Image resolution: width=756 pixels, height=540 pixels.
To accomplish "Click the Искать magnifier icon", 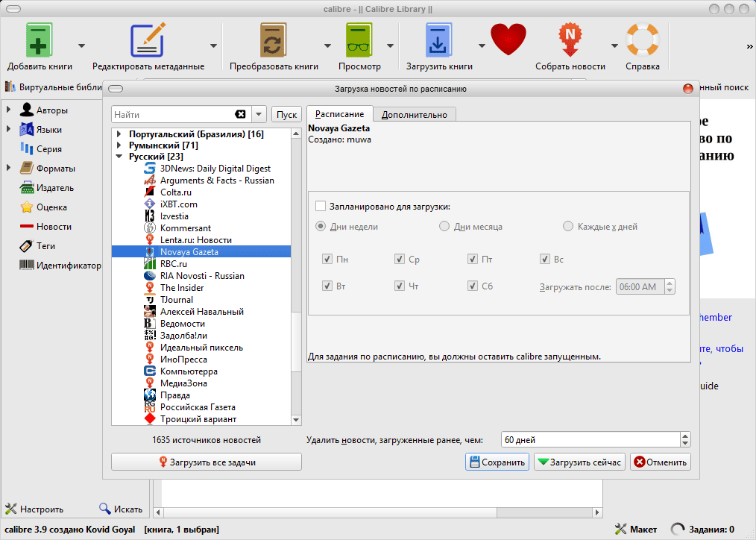I will (105, 509).
